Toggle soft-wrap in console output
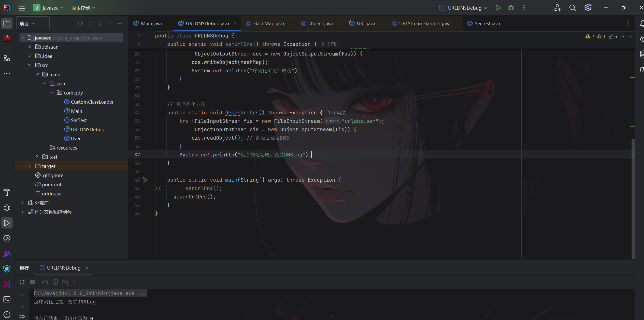Viewport: 644px width, 320px height. coord(22,316)
